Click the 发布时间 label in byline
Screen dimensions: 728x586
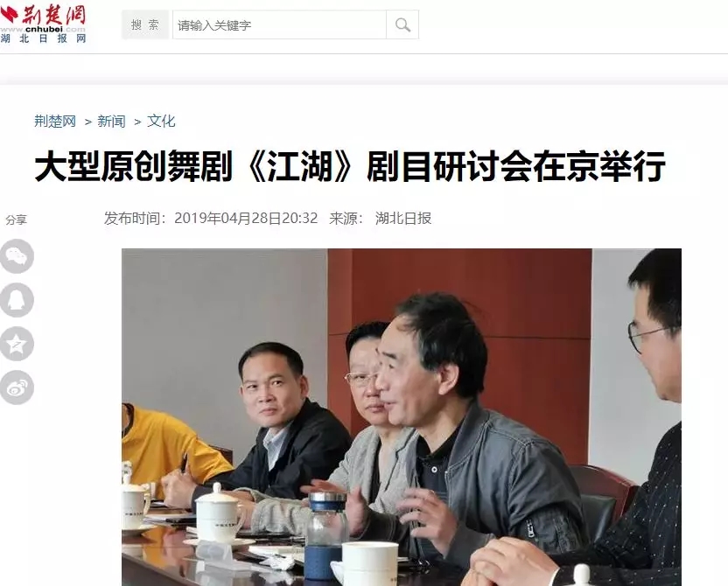(135, 218)
